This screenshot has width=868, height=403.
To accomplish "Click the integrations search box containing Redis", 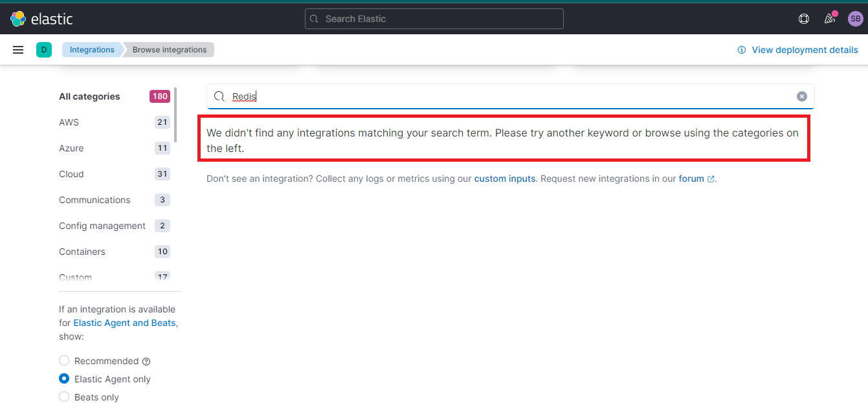I will 510,96.
